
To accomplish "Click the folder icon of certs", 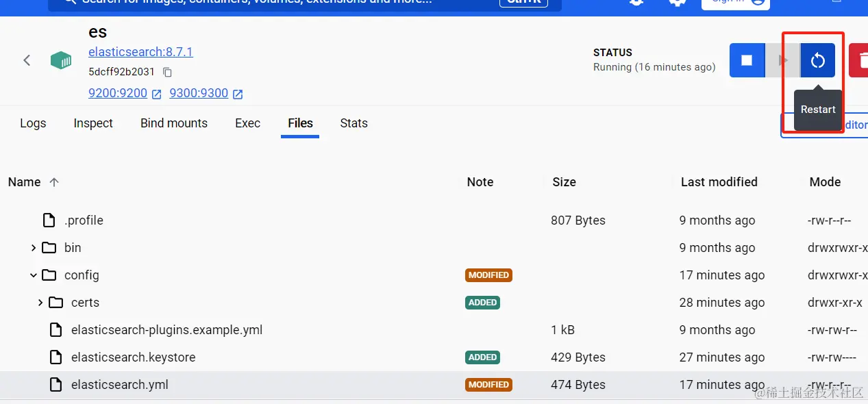I will (x=55, y=303).
